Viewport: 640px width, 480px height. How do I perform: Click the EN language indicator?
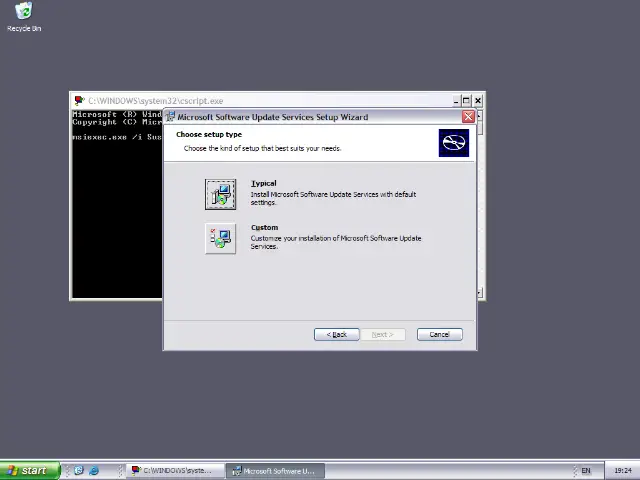pyautogui.click(x=586, y=471)
